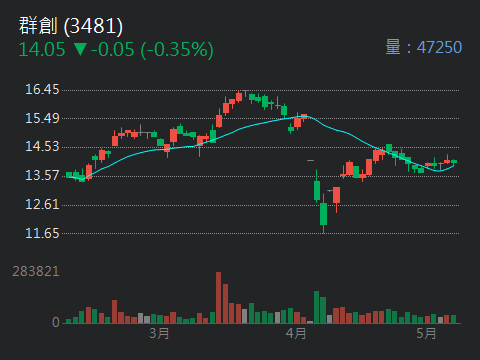
Task: Click the 283821 volume axis label
Action: (x=36, y=272)
